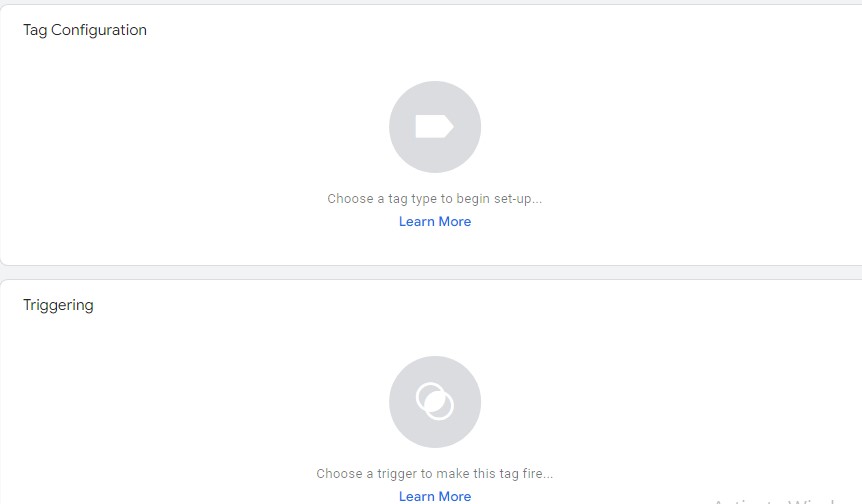Click the Tag Configuration heading
Viewport: 862px width, 504px height.
pyautogui.click(x=85, y=30)
